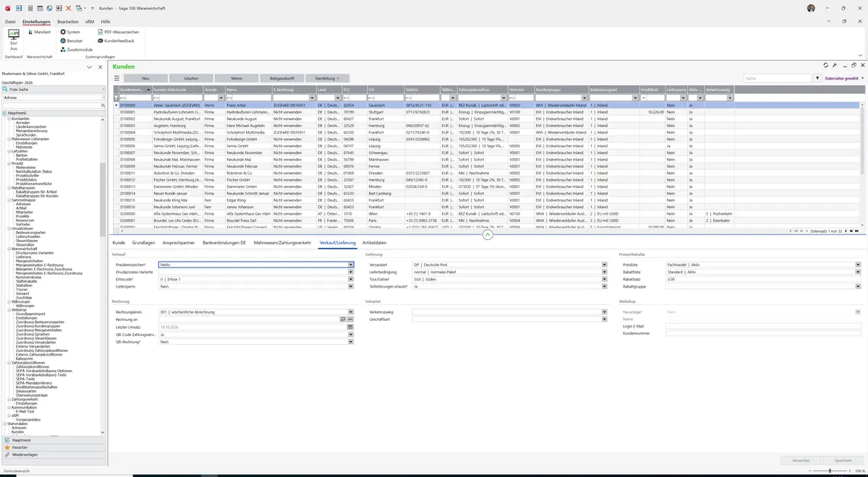Click the Speichern button
The image size is (868, 477).
(843, 460)
